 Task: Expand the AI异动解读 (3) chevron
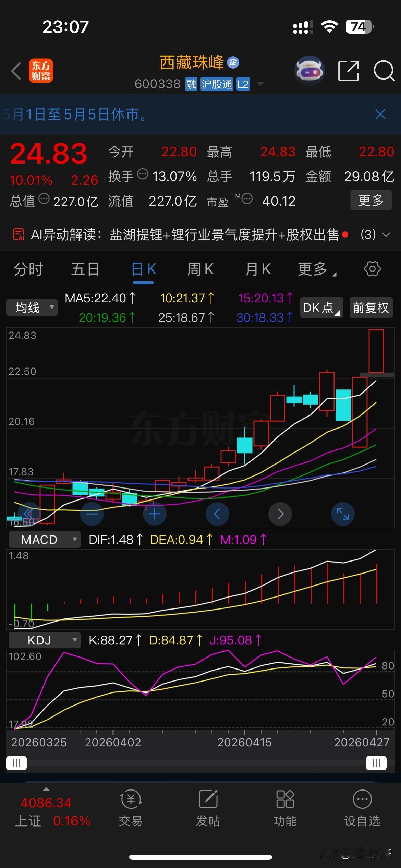click(386, 235)
